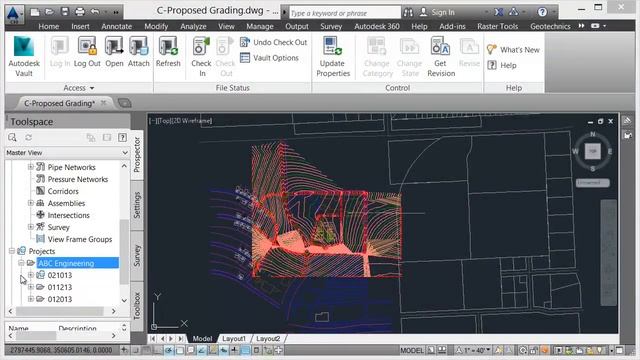Collapse the Projects tree node
The width and height of the screenshot is (640, 360).
(12, 251)
